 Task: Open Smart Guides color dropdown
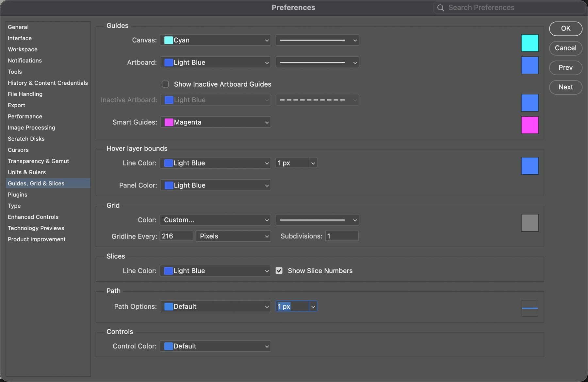pyautogui.click(x=215, y=122)
